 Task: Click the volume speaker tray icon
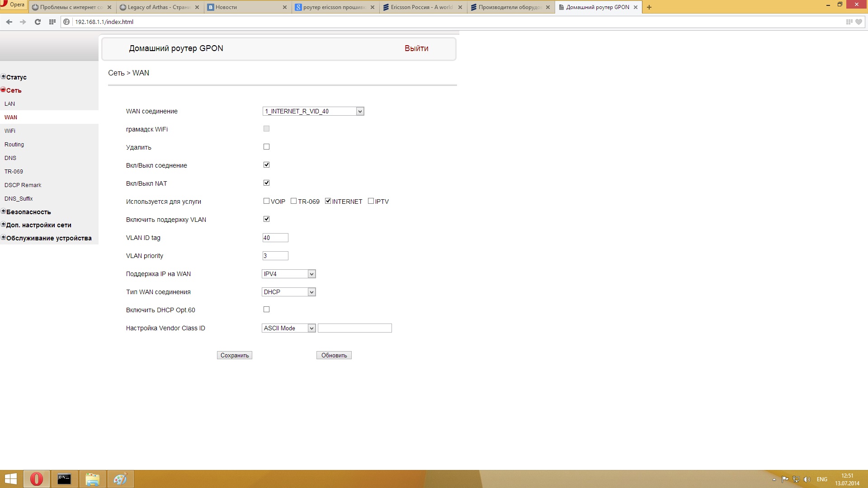807,479
